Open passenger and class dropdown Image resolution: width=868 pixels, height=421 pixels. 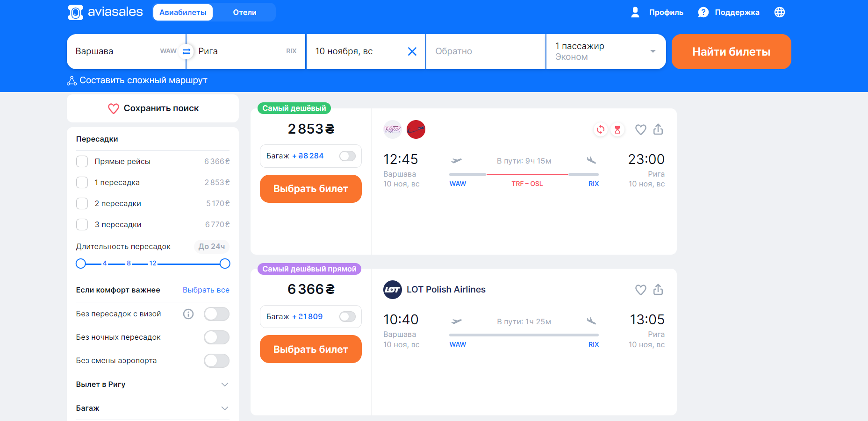605,51
